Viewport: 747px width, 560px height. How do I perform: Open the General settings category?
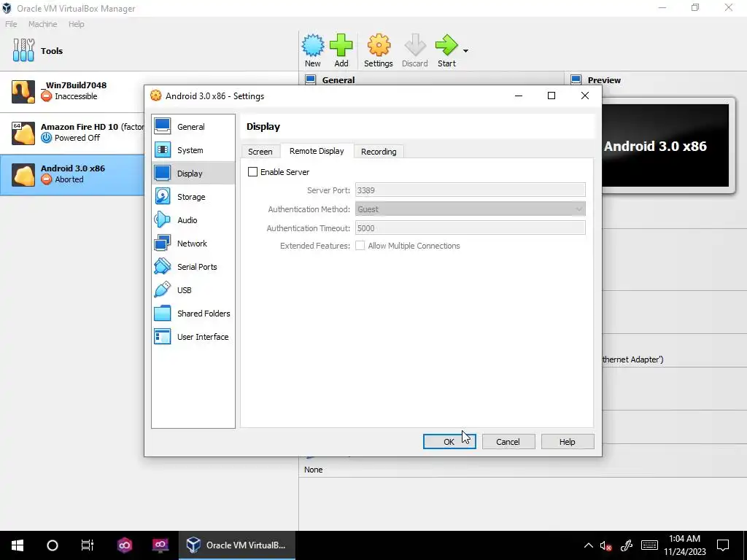(193, 127)
